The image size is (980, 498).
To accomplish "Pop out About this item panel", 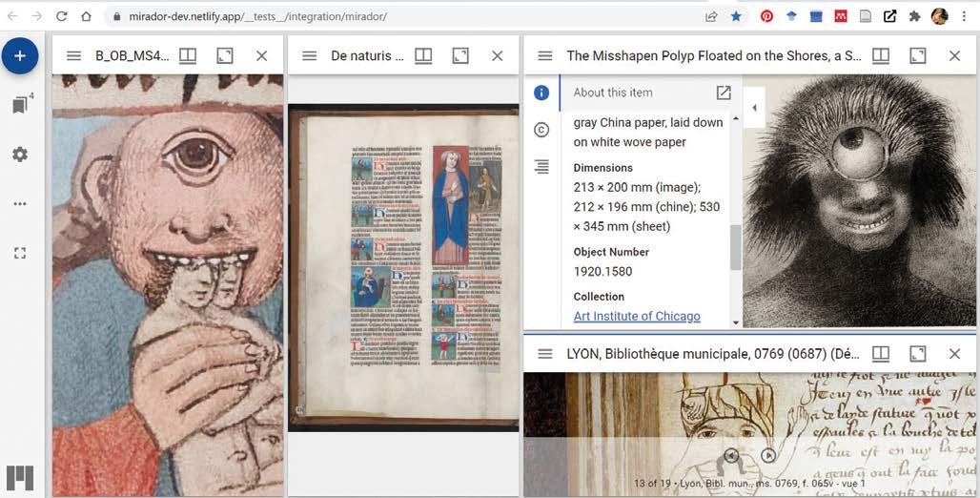I will (x=724, y=93).
